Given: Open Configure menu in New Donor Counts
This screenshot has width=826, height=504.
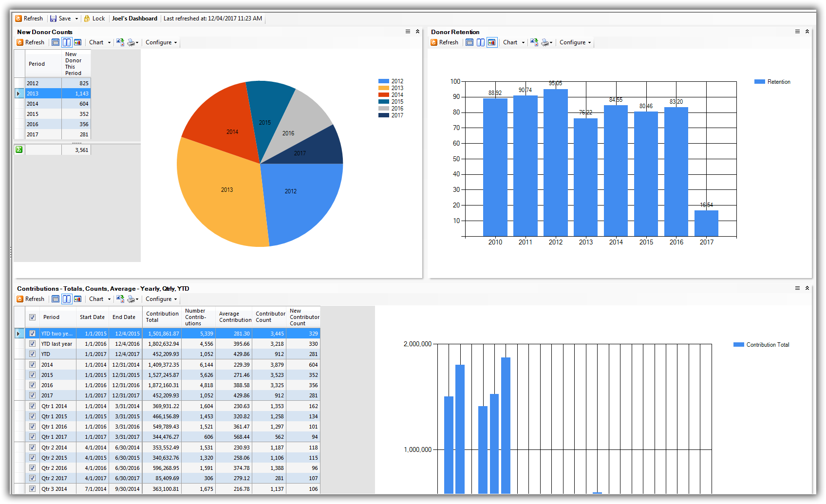Looking at the screenshot, I should coord(161,42).
